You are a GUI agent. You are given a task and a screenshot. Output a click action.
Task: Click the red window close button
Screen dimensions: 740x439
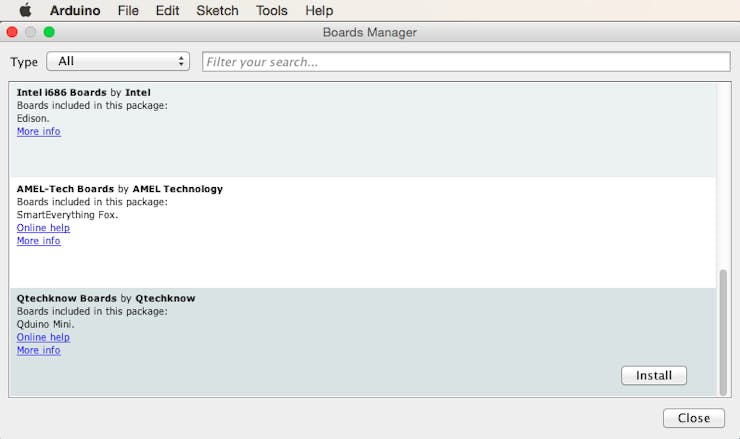click(12, 32)
